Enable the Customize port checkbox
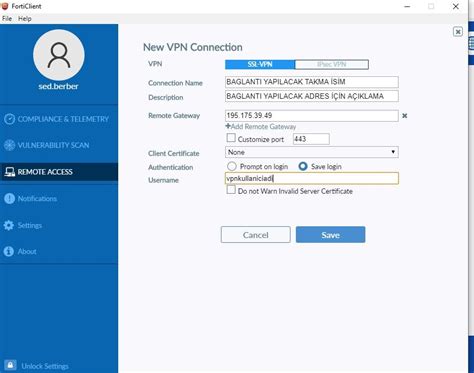The height and width of the screenshot is (373, 474). [231, 138]
